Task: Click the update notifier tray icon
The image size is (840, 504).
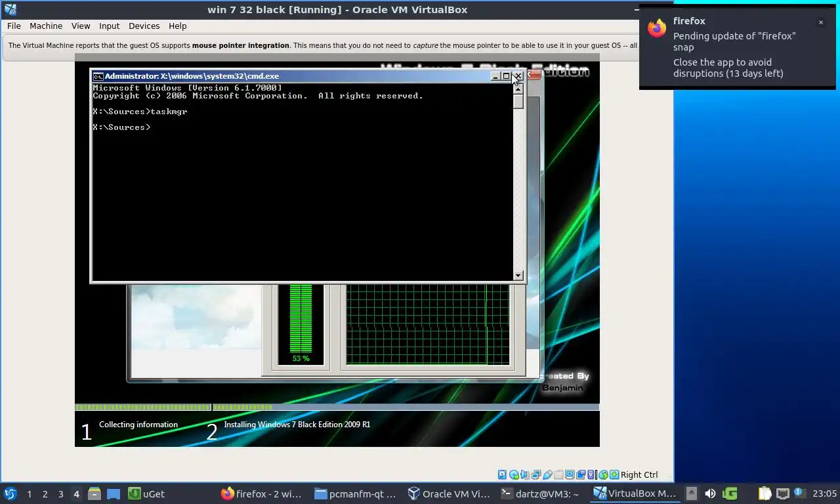Action: point(799,492)
